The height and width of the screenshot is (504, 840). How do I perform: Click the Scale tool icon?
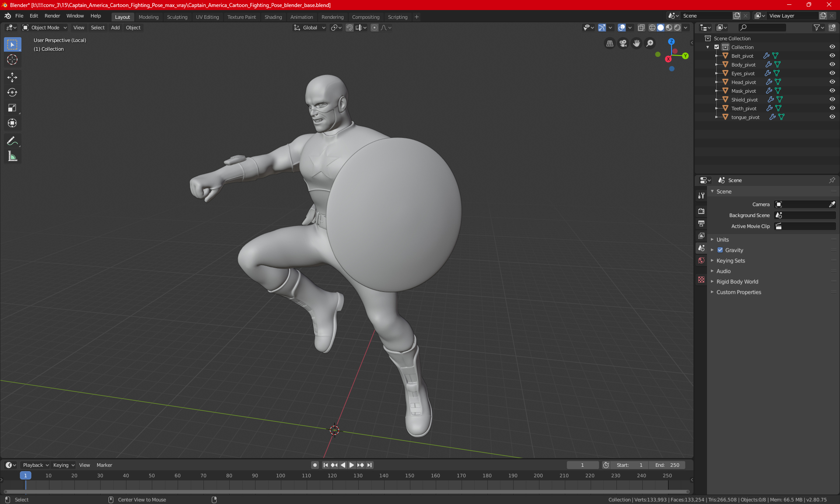(x=12, y=108)
